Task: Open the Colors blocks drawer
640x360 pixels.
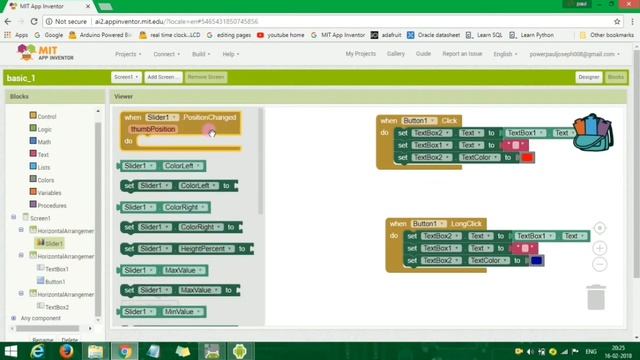Action: (x=42, y=180)
